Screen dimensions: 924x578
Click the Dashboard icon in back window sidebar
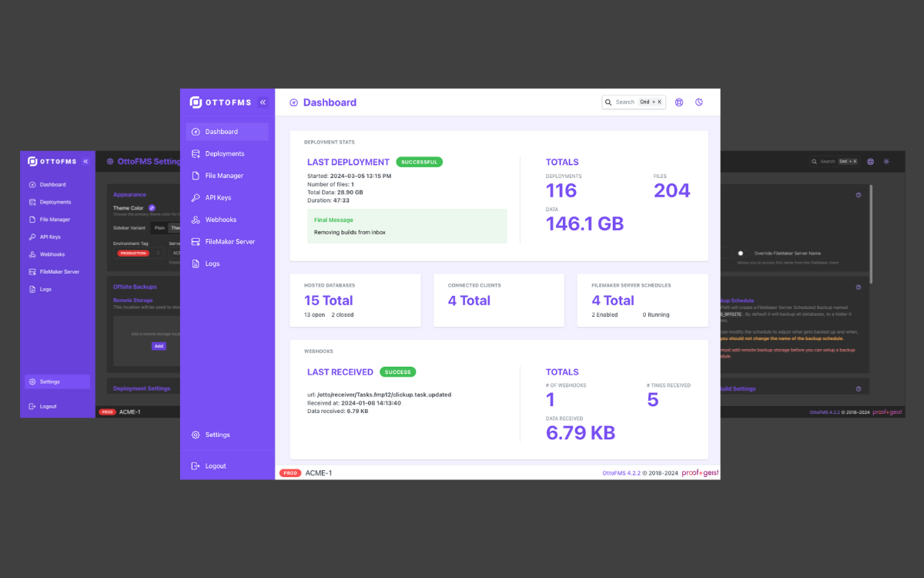(x=32, y=185)
